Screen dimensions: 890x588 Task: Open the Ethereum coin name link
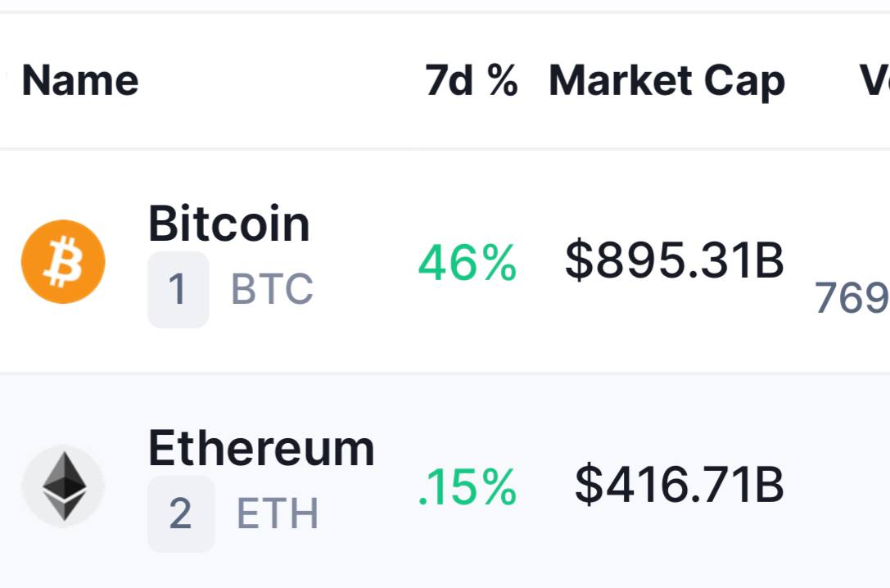tap(261, 449)
